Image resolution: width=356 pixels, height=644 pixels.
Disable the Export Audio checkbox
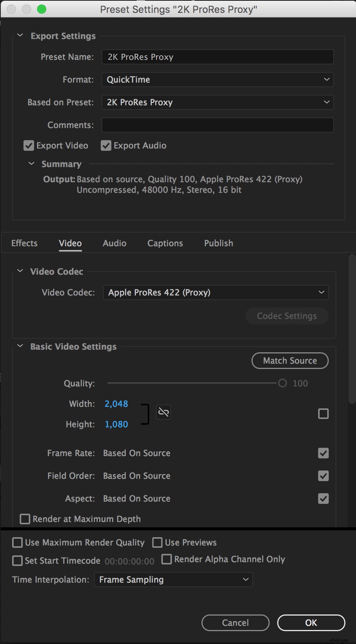[106, 145]
